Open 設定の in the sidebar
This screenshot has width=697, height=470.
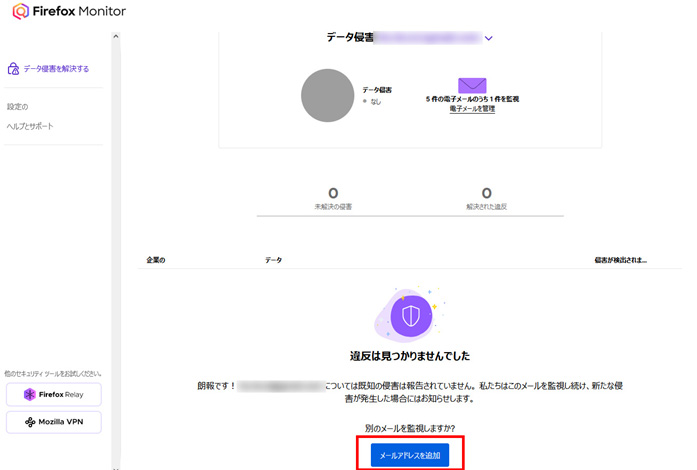[x=18, y=106]
